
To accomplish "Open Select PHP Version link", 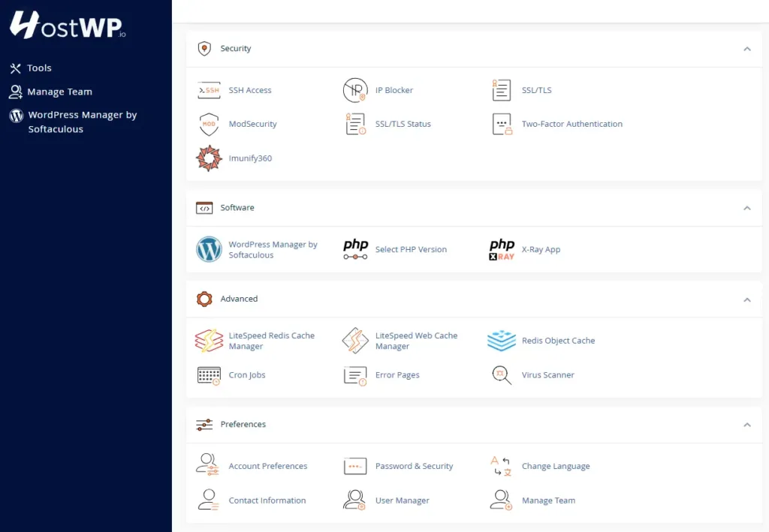I will (411, 249).
